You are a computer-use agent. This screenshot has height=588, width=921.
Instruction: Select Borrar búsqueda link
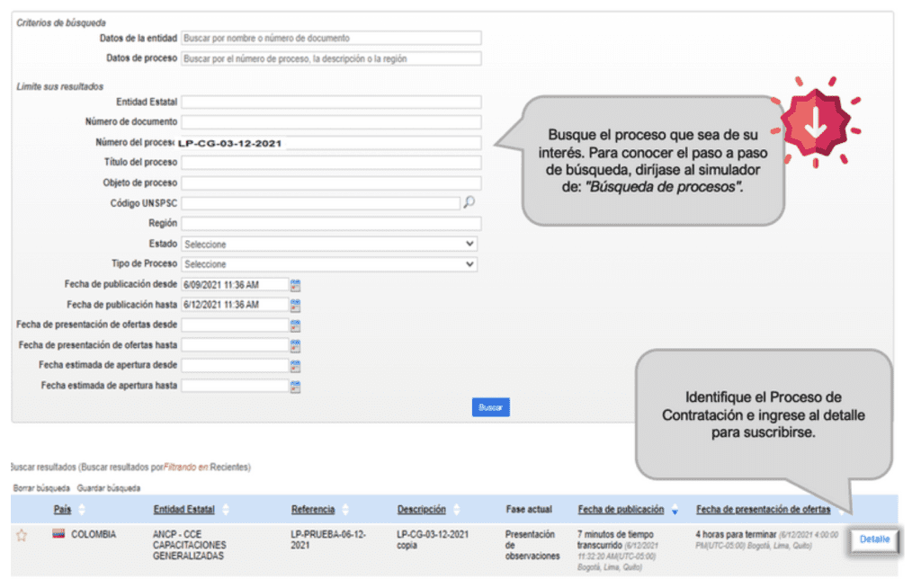click(x=41, y=488)
